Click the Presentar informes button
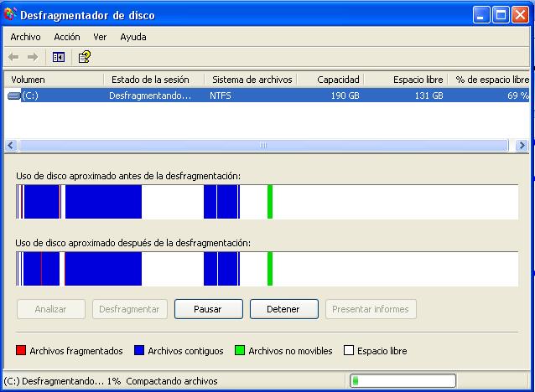This screenshot has height=392, width=535. (x=371, y=309)
